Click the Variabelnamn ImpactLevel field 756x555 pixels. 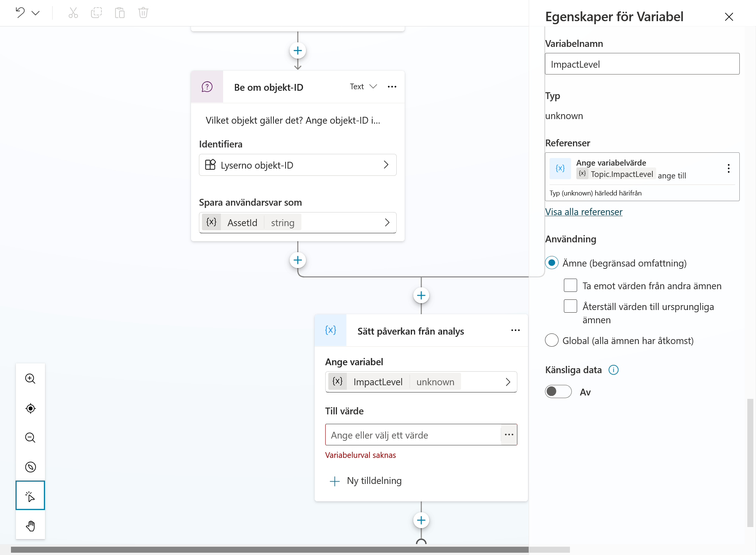click(642, 64)
